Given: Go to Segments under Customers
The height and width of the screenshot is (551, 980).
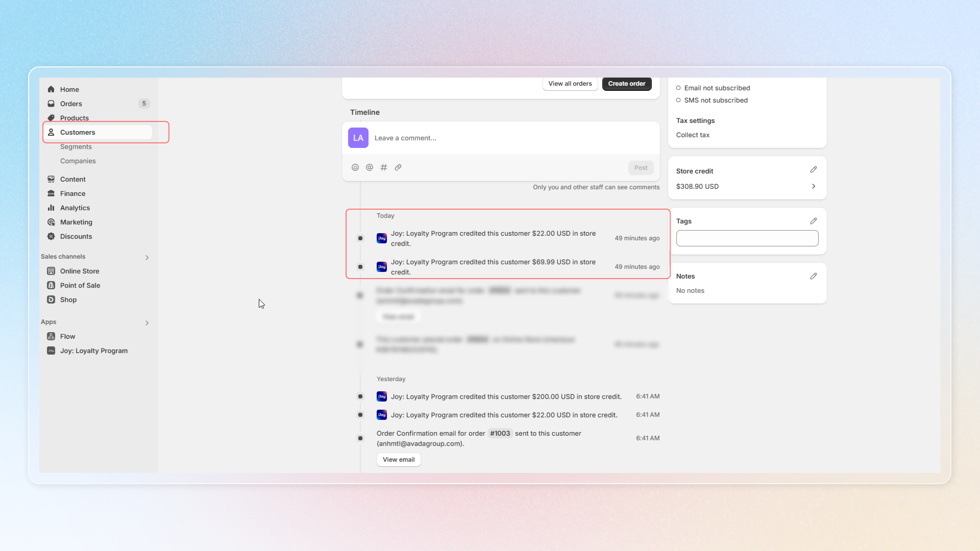Looking at the screenshot, I should 76,146.
